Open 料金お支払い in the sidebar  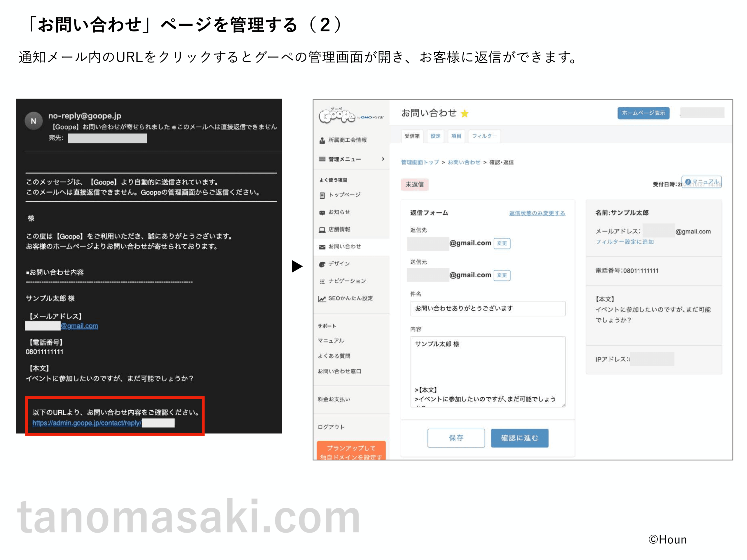coord(334,399)
